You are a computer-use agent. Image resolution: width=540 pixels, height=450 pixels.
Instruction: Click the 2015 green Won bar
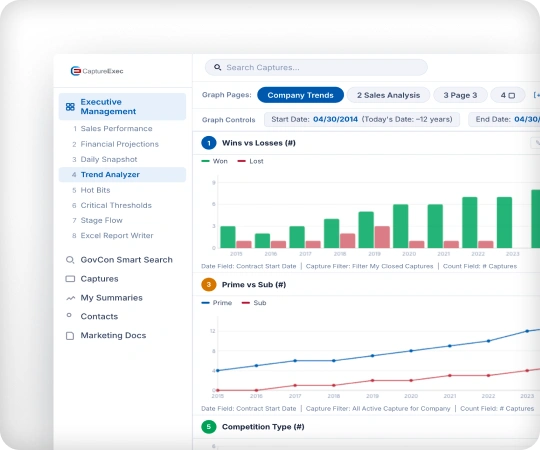(x=228, y=237)
